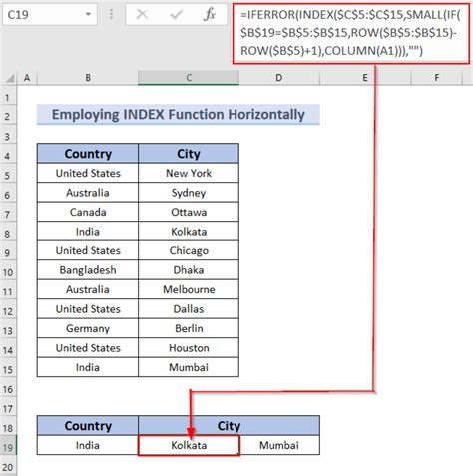Click the Kolkata result cell C19
Screen dimensions: 473x476
(189, 445)
